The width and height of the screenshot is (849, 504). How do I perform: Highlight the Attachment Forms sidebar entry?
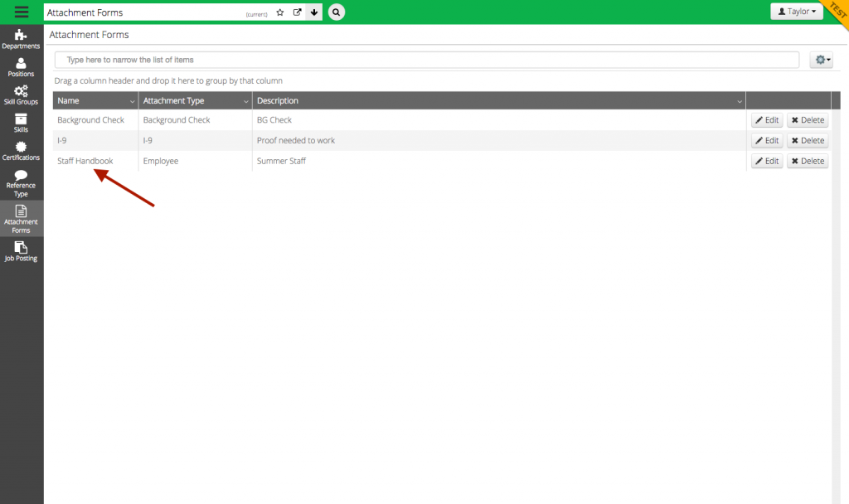(21, 218)
